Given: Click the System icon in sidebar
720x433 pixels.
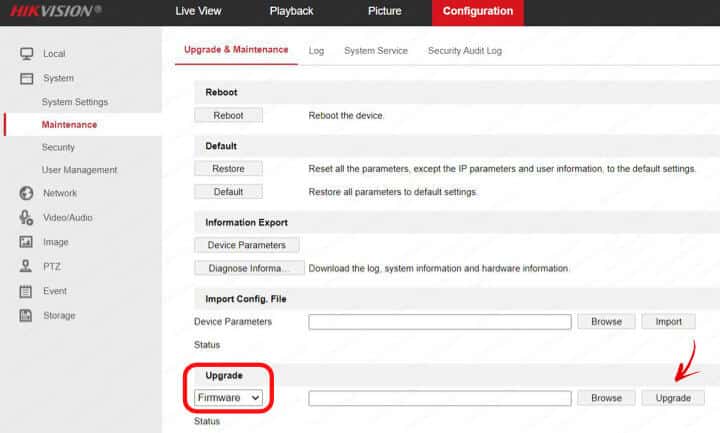Looking at the screenshot, I should (x=27, y=78).
